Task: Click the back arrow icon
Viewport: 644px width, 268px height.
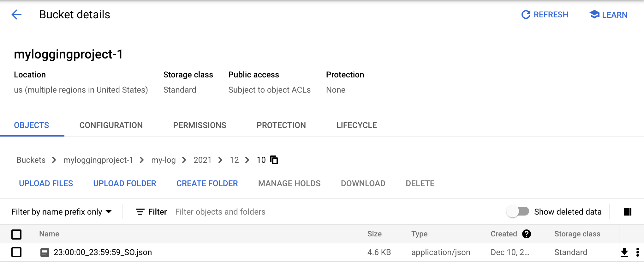Action: (16, 15)
